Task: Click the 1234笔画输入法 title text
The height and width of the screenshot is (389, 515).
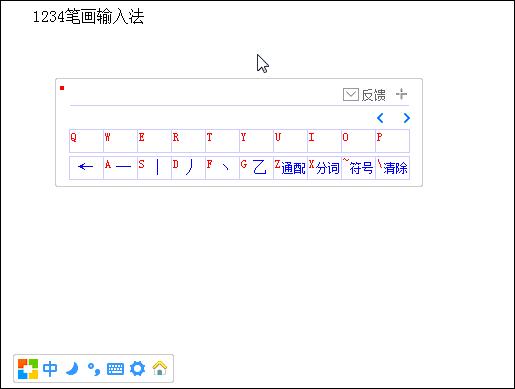Action: pos(88,17)
